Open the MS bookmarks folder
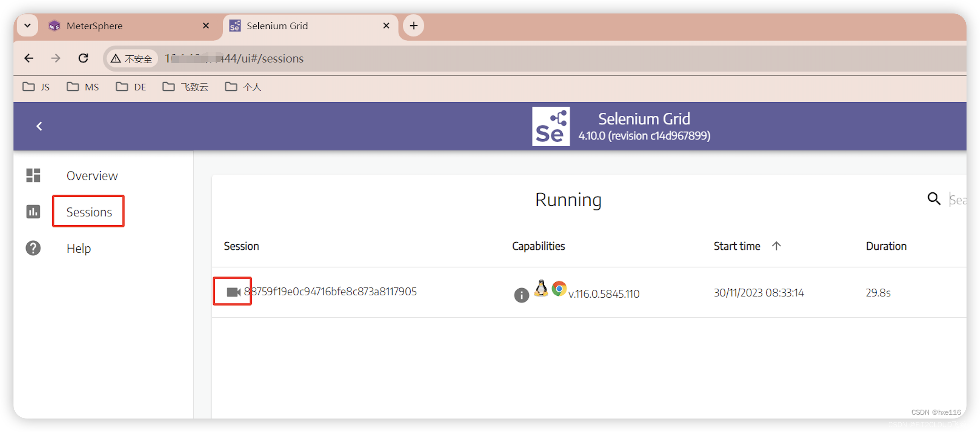Viewport: 980px width, 432px height. (83, 87)
